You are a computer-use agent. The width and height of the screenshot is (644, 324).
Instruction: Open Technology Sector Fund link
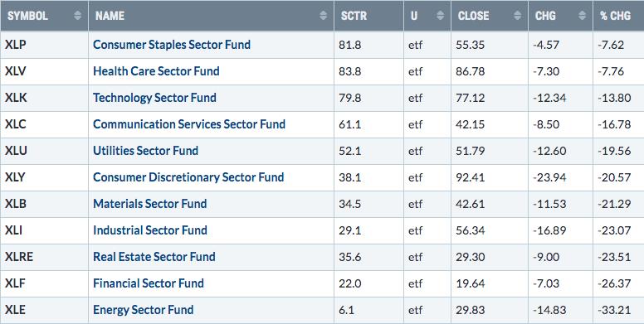pos(154,98)
